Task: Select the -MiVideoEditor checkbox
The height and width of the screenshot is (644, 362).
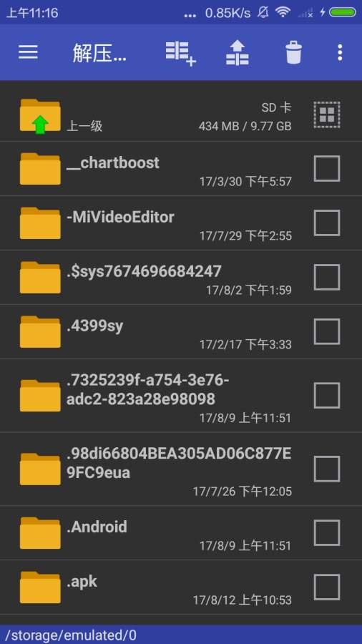Action: coord(327,223)
